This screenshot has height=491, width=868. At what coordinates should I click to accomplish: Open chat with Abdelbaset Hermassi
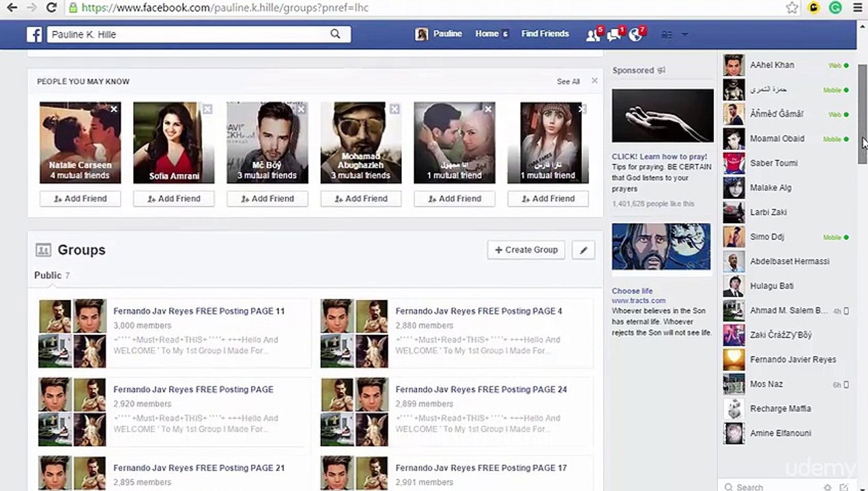[785, 262]
